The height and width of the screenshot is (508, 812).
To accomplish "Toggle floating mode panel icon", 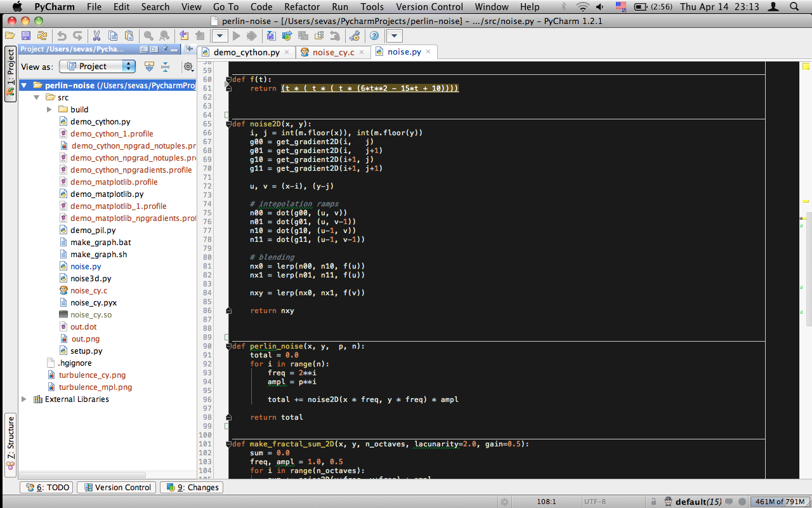I will click(x=144, y=49).
